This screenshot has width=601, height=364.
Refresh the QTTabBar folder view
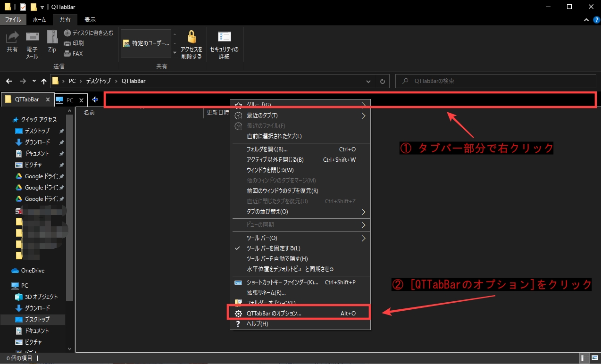(383, 81)
